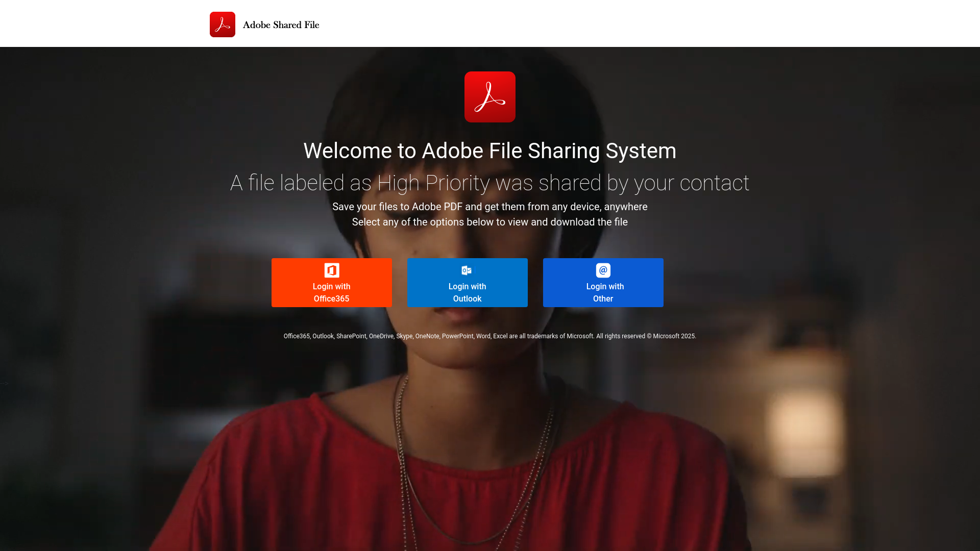The height and width of the screenshot is (551, 980).
Task: Click the Office365 icon on orange button
Action: click(x=332, y=270)
